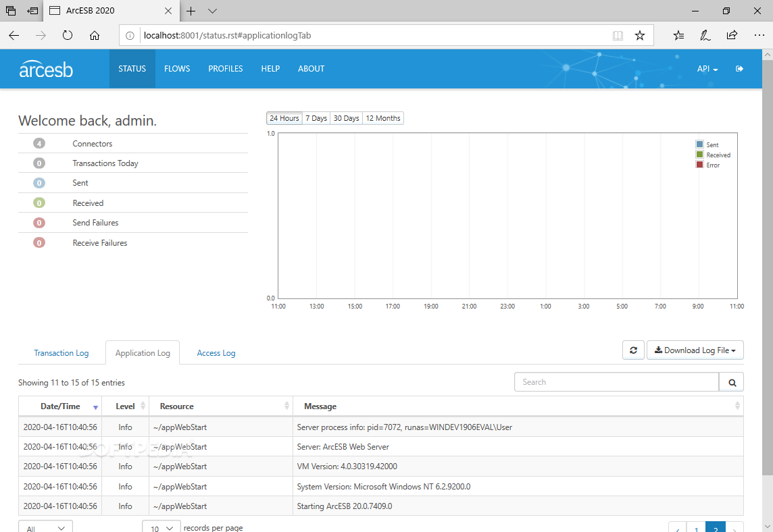The height and width of the screenshot is (532, 773).
Task: Sort by Date/Time column
Action: [x=60, y=406]
